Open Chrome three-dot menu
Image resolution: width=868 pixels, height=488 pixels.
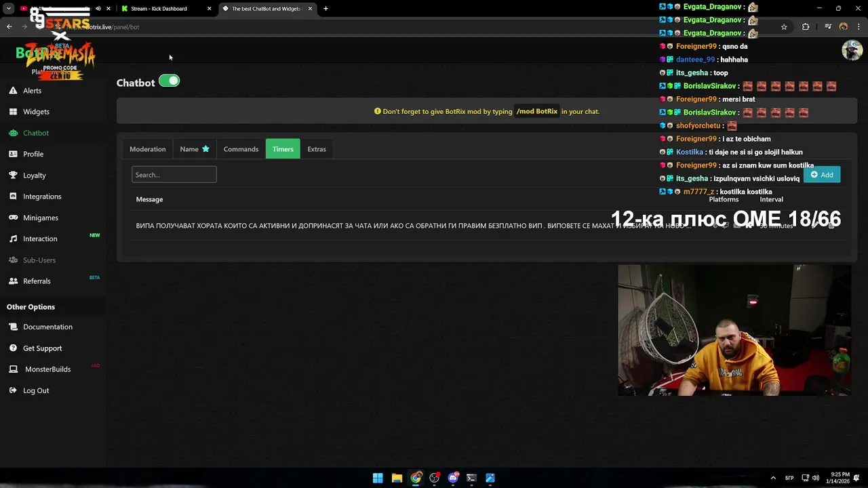859,27
